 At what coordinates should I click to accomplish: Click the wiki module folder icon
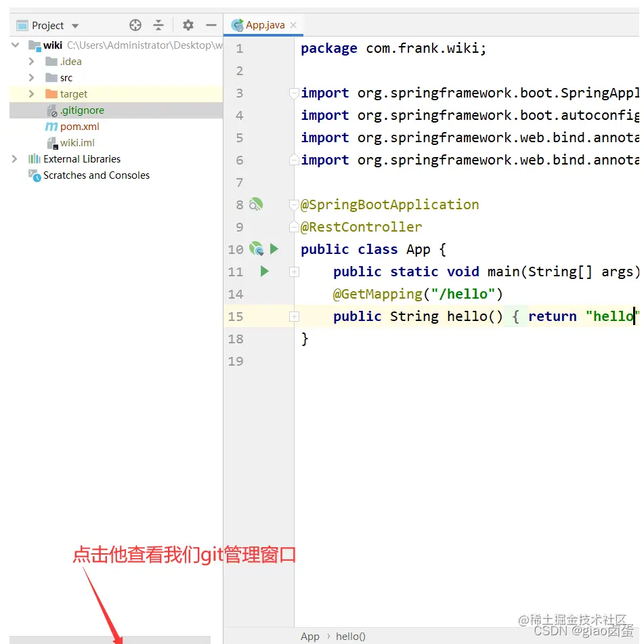[x=35, y=45]
